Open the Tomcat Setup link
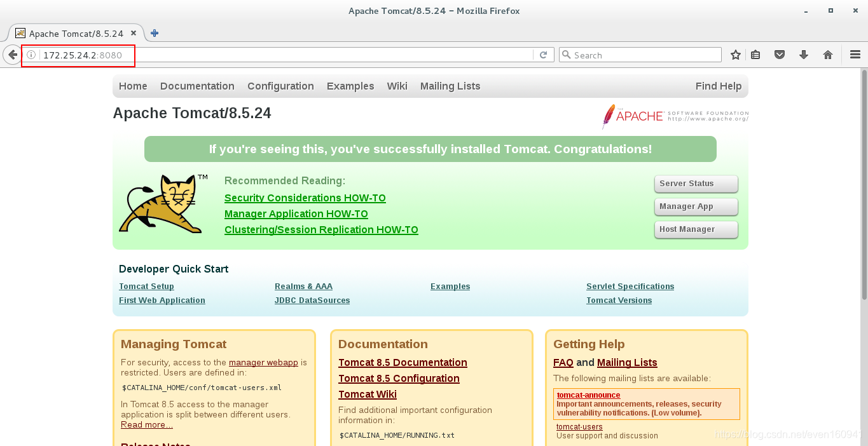This screenshot has width=868, height=446. [146, 287]
